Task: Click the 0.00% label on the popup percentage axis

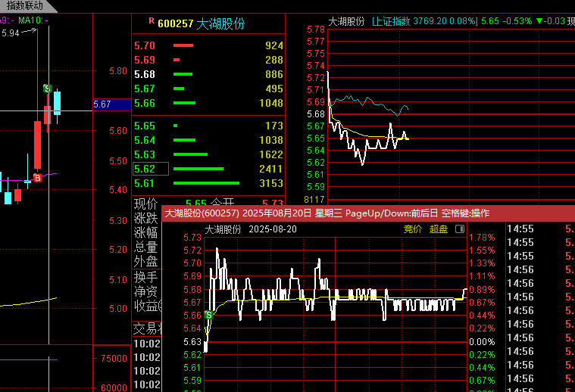Action: (482, 342)
